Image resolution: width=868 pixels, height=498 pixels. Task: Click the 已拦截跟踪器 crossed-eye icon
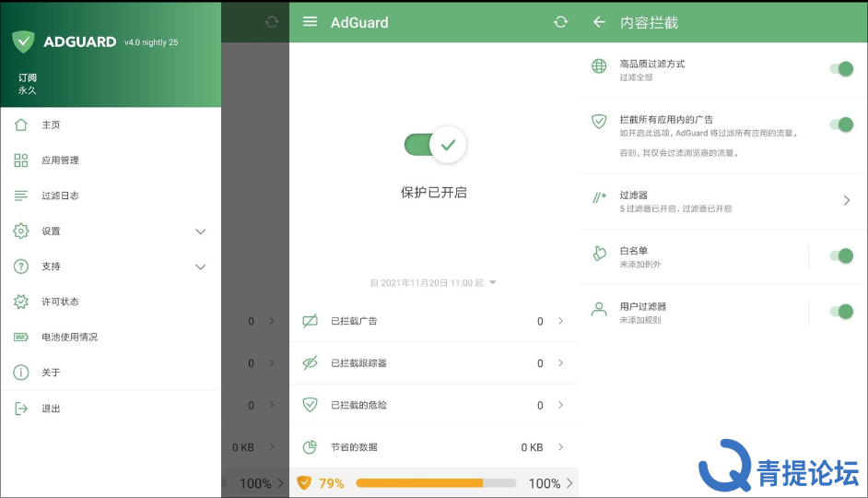tap(311, 363)
